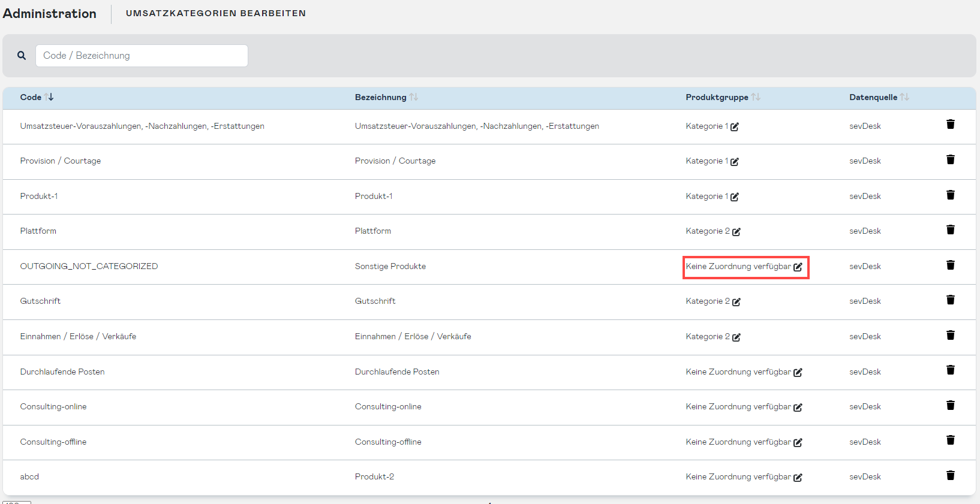Edit Produktgruppe for Consulting-online row

point(798,407)
